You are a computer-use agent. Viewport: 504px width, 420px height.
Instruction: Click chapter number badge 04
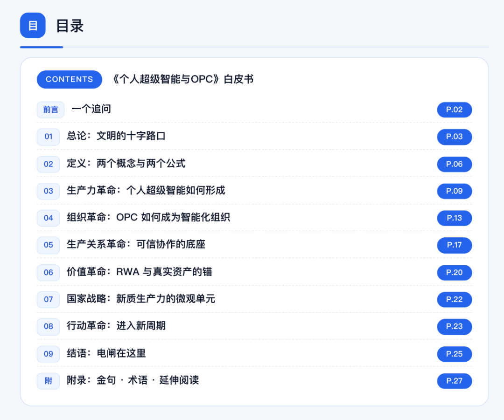pos(48,218)
